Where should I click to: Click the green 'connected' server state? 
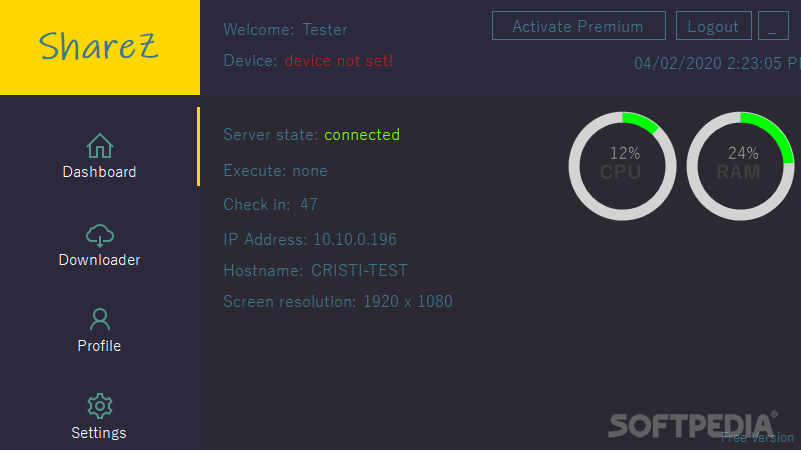[362, 135]
